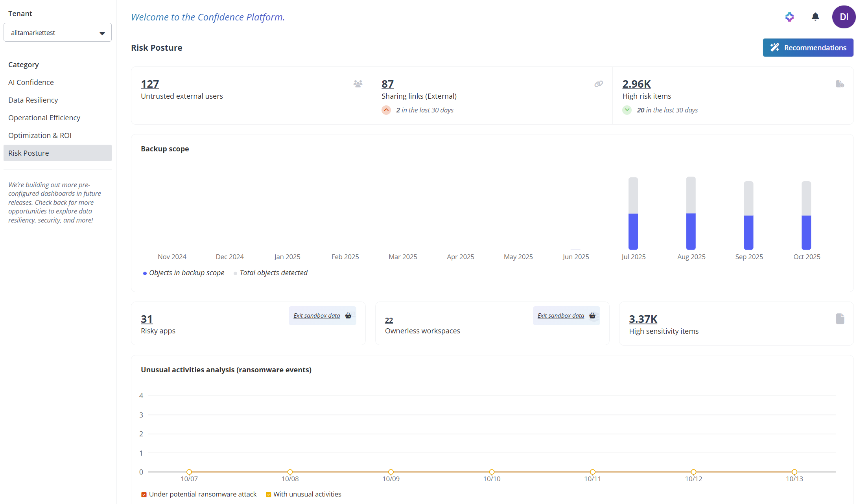Click the untrusted external users people icon
Viewport: 859px width, 504px height.
click(358, 84)
